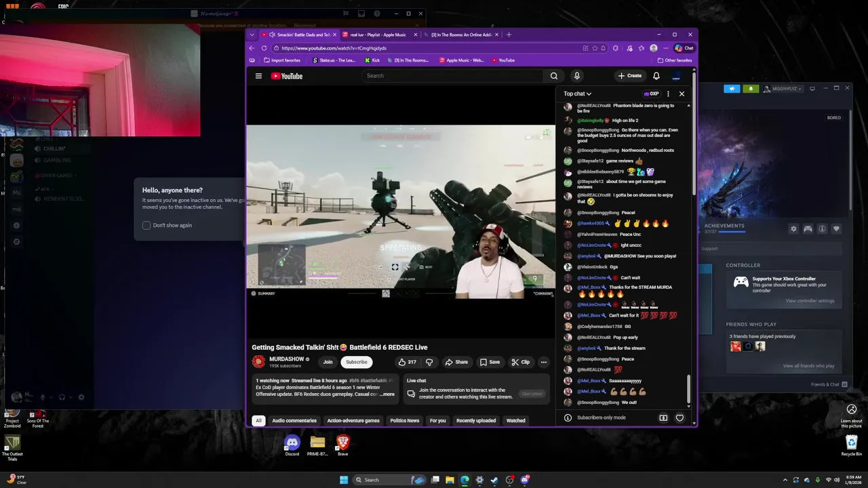The height and width of the screenshot is (488, 868).
Task: Switch to In The Rooms browser tab
Action: [460, 35]
